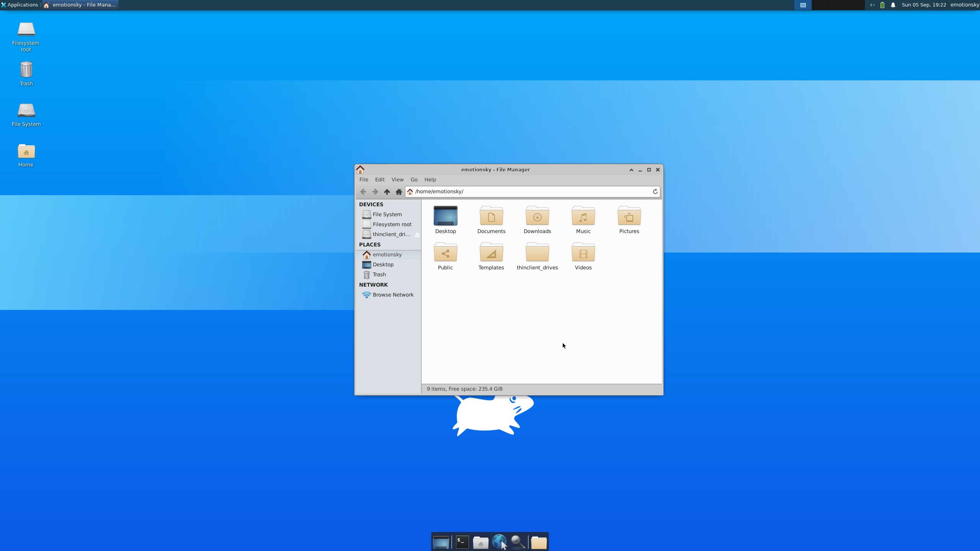
Task: Collapse the PLACES section header
Action: (x=370, y=244)
